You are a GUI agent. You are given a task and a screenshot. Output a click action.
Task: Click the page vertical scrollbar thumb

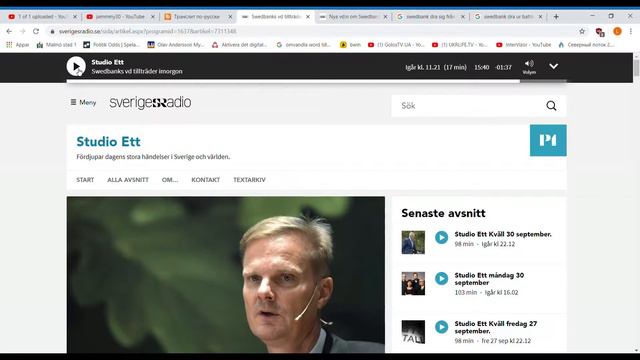pos(636,67)
